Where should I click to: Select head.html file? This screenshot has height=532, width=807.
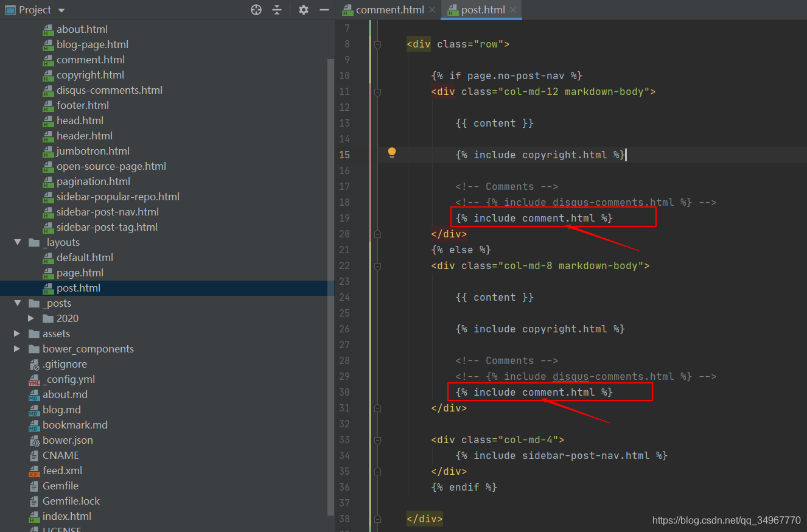pos(80,121)
